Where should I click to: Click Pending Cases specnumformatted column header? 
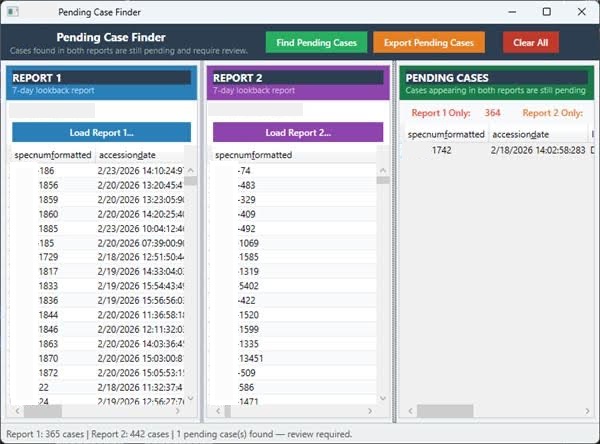446,134
